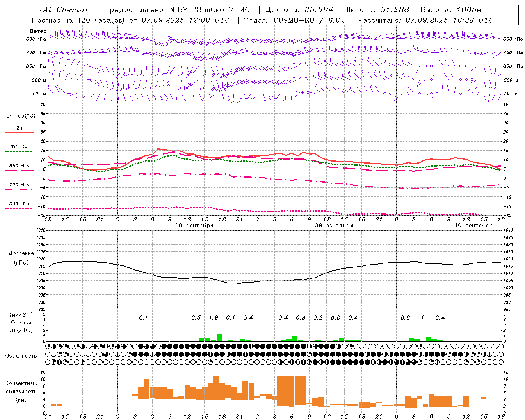This screenshot has height=420, width=525.
Task: Click the 0.2 three-hour precipitation value
Action: pyautogui.click(x=318, y=317)
